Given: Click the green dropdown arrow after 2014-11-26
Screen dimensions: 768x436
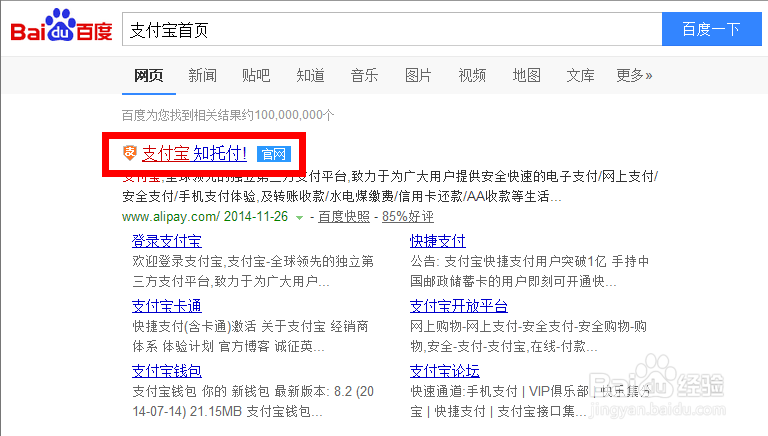Looking at the screenshot, I should [299, 218].
